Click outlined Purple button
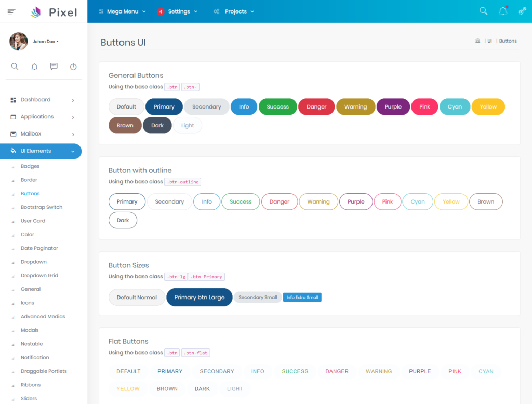Viewport: 532px width, 404px height. tap(356, 202)
